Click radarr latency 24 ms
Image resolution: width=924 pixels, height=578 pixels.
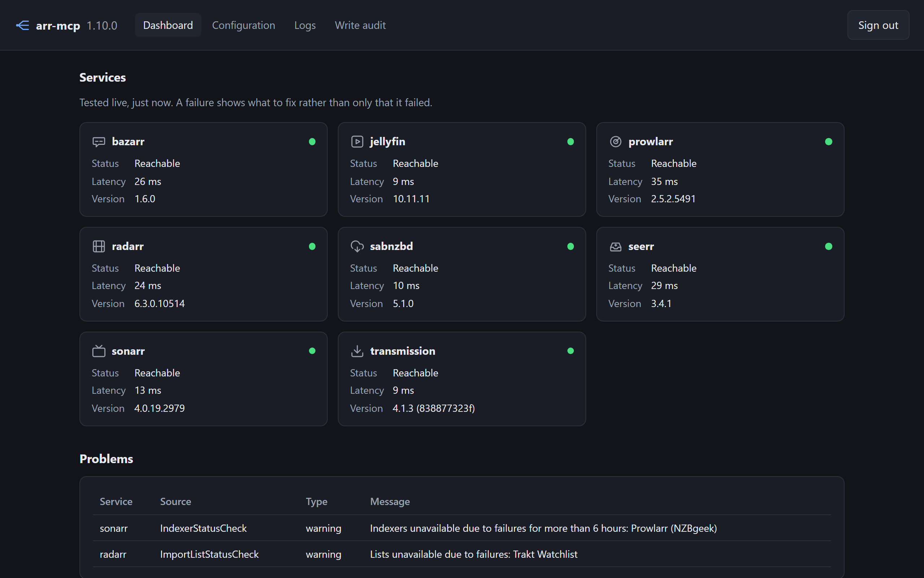point(148,285)
